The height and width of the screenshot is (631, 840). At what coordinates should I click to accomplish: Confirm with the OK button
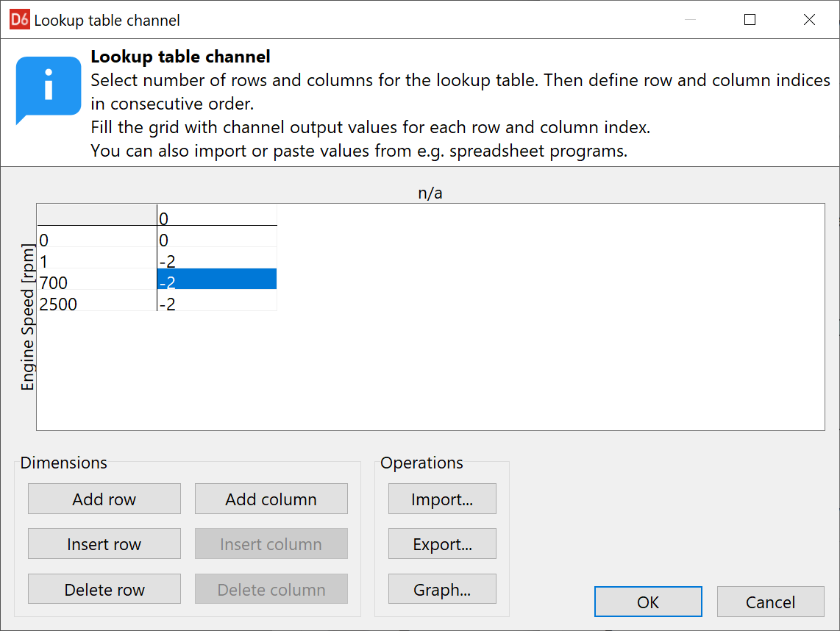pyautogui.click(x=648, y=602)
